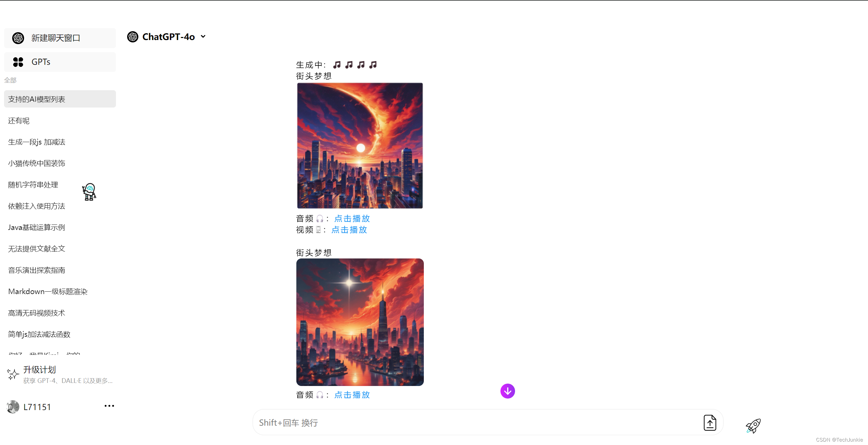
Task: Click the rocket send icon
Action: point(753,426)
